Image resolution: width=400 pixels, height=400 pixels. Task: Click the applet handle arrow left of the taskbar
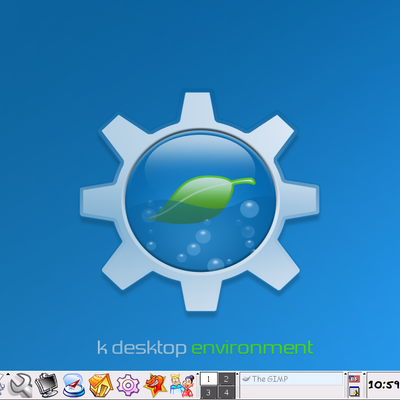click(238, 374)
